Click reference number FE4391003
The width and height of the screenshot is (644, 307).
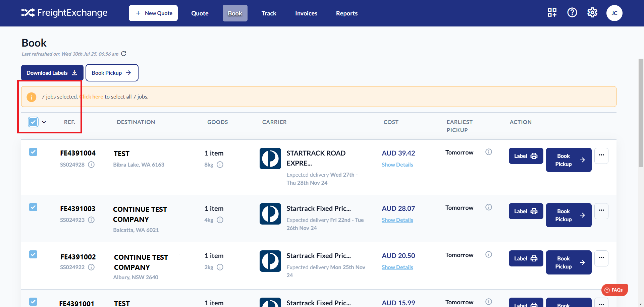coord(78,208)
